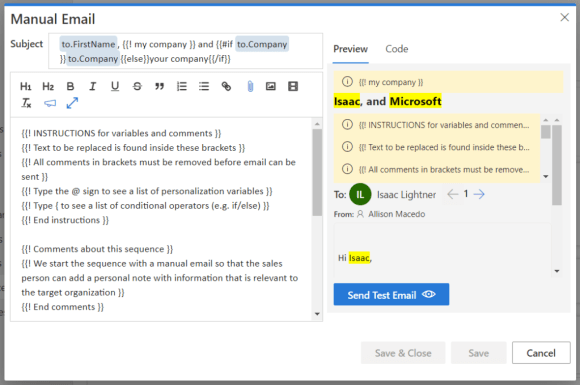Image resolution: width=580 pixels, height=385 pixels.
Task: Click the Save button
Action: point(478,353)
